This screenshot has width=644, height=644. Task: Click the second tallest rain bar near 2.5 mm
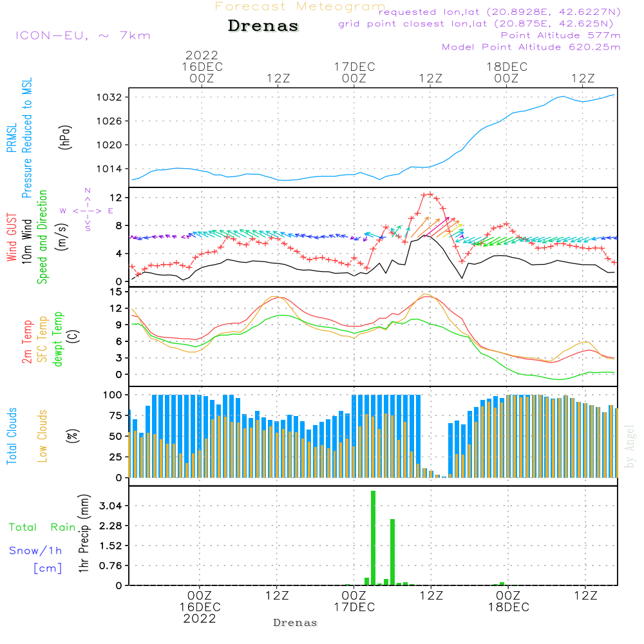[x=393, y=552]
